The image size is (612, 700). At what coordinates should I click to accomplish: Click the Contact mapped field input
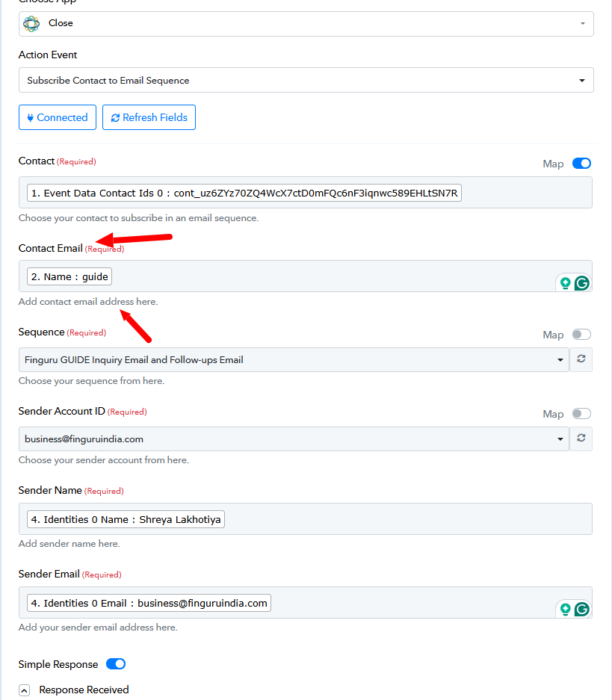point(306,193)
